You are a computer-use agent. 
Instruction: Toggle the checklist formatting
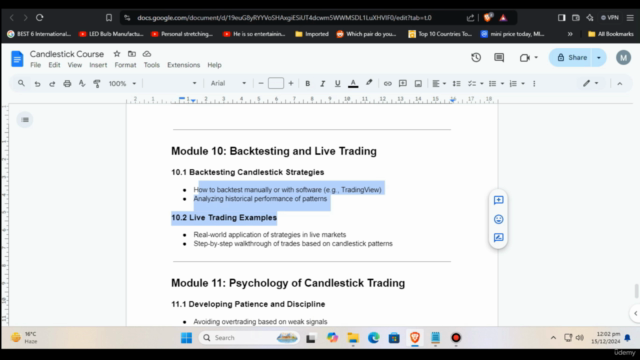click(472, 84)
